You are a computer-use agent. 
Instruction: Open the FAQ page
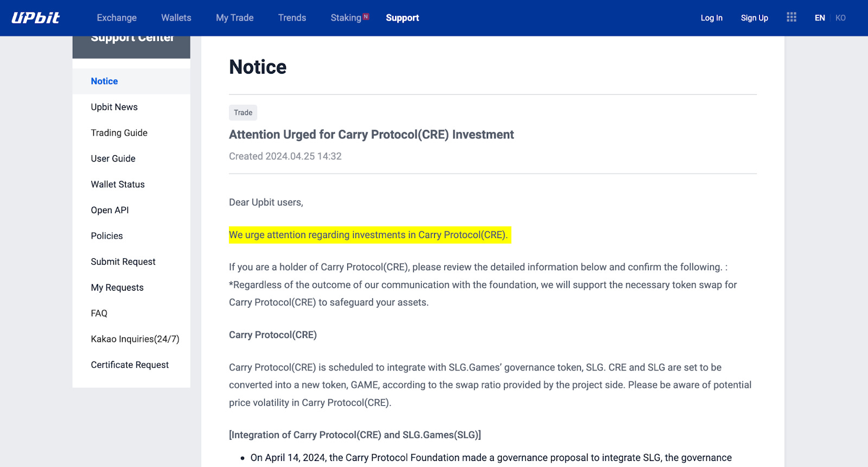click(99, 313)
